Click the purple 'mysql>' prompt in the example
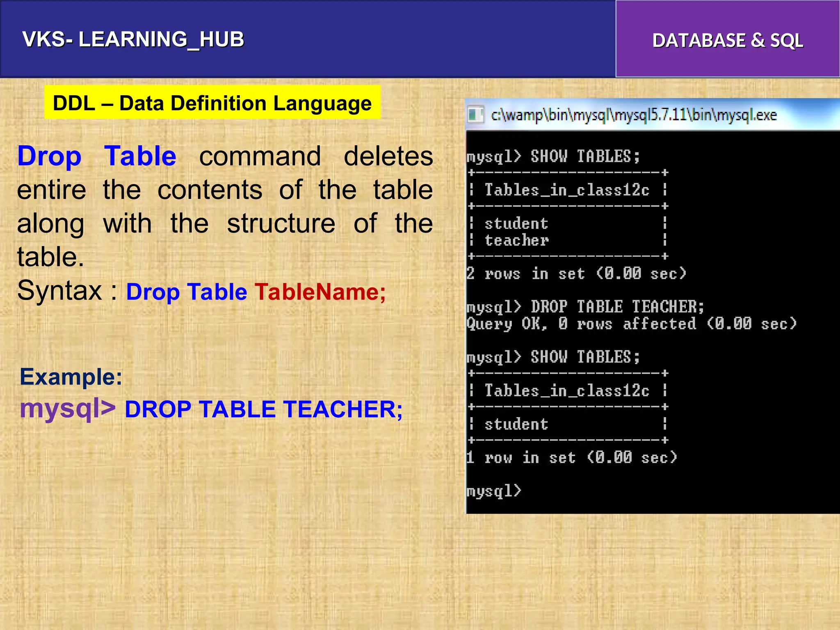 click(68, 409)
